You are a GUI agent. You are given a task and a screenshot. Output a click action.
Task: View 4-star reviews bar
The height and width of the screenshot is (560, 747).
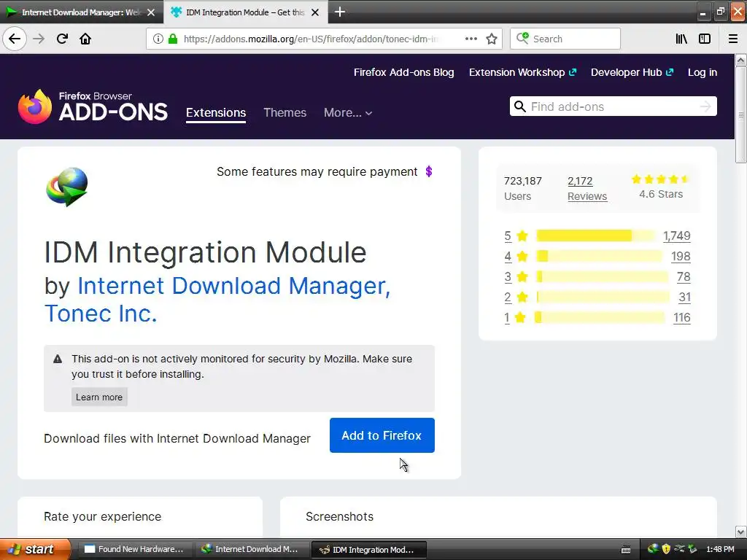coord(600,256)
